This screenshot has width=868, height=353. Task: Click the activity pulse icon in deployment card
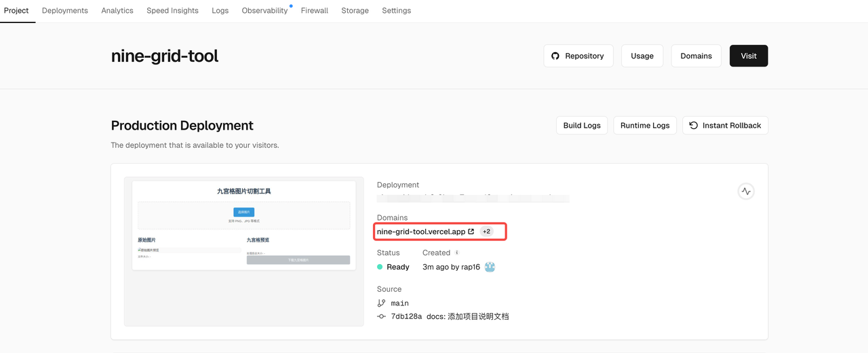(x=746, y=191)
